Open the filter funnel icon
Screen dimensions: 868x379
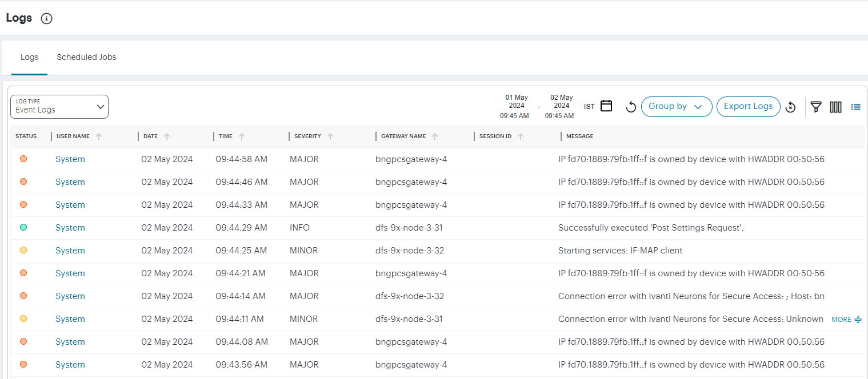816,107
